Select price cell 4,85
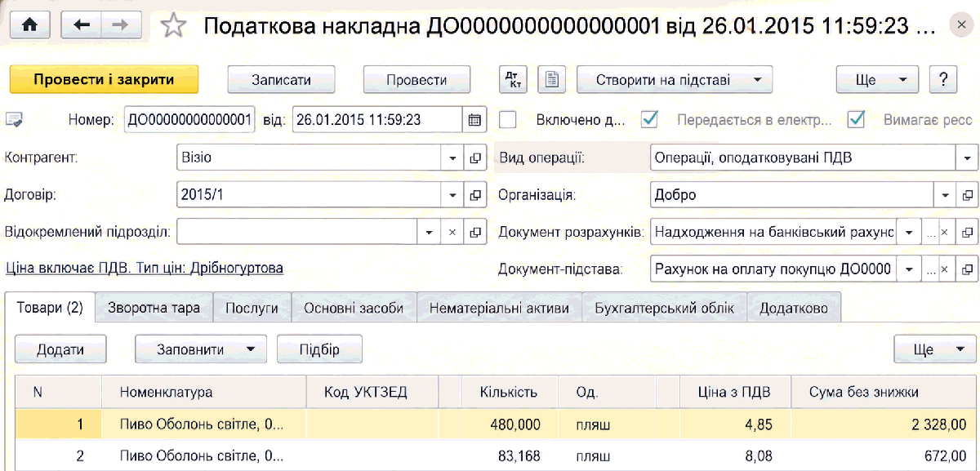Image resolution: width=980 pixels, height=471 pixels. (736, 424)
